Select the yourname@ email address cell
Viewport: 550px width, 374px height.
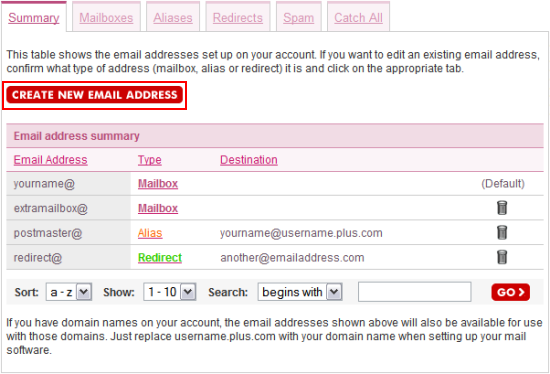[68, 183]
